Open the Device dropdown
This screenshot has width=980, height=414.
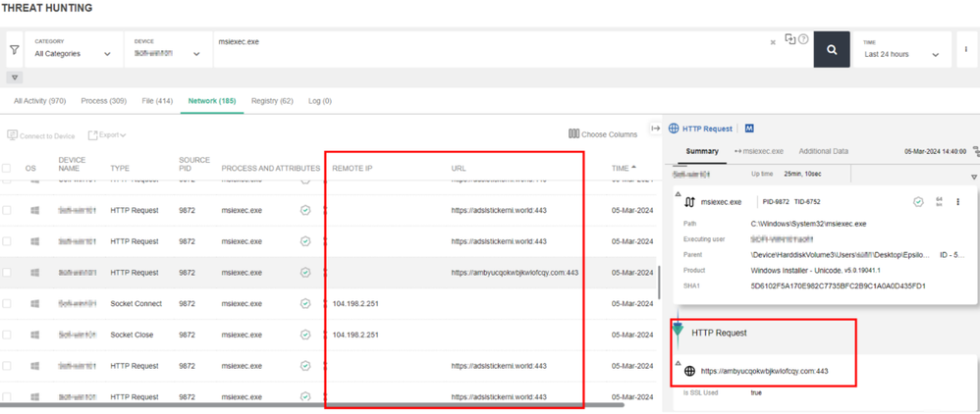168,49
